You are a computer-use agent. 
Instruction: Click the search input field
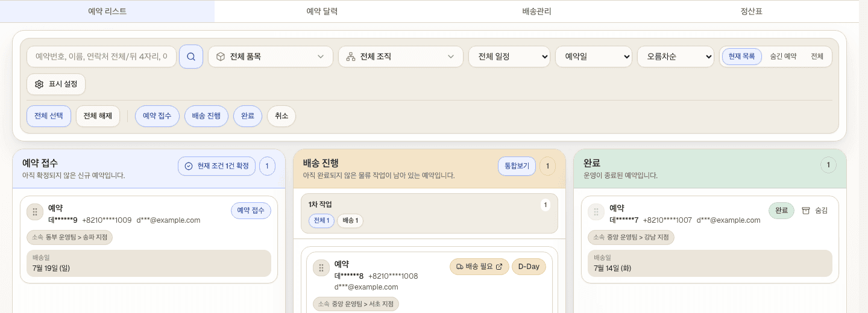pyautogui.click(x=101, y=57)
